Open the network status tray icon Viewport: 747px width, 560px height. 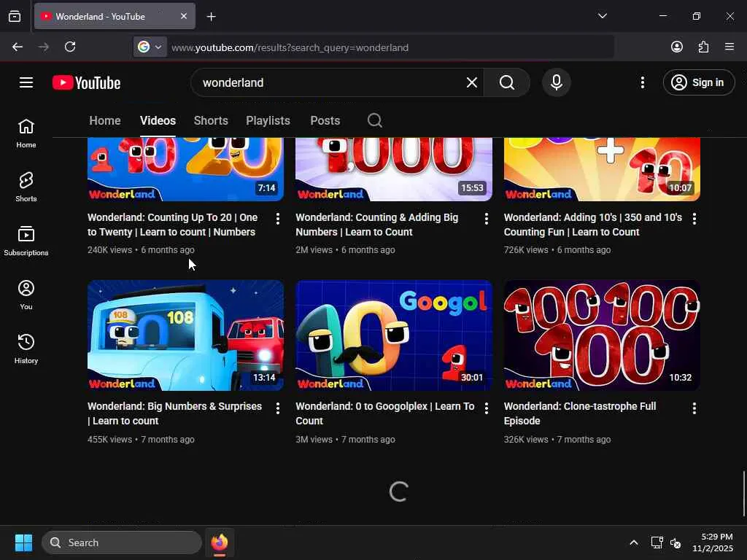tap(657, 542)
